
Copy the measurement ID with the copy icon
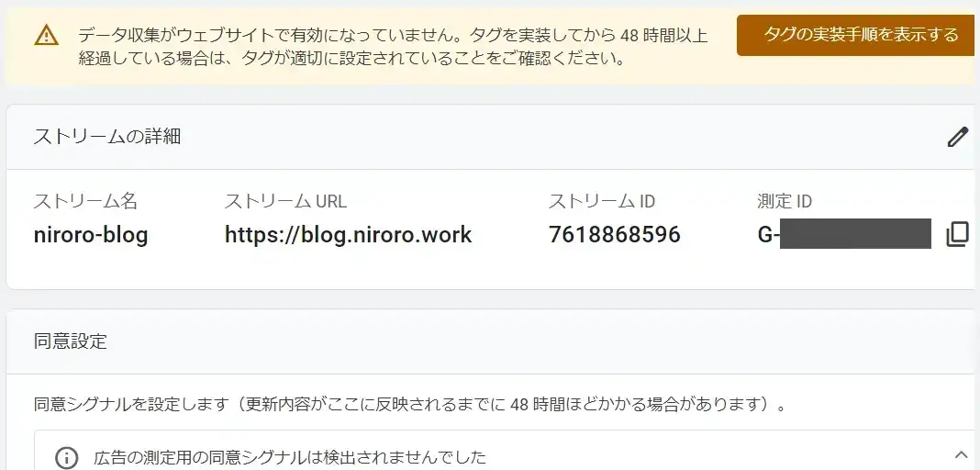click(x=956, y=234)
